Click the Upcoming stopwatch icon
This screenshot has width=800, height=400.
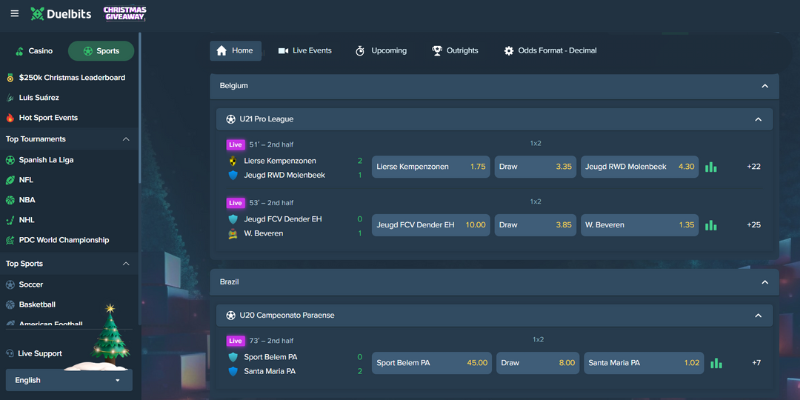coord(360,51)
